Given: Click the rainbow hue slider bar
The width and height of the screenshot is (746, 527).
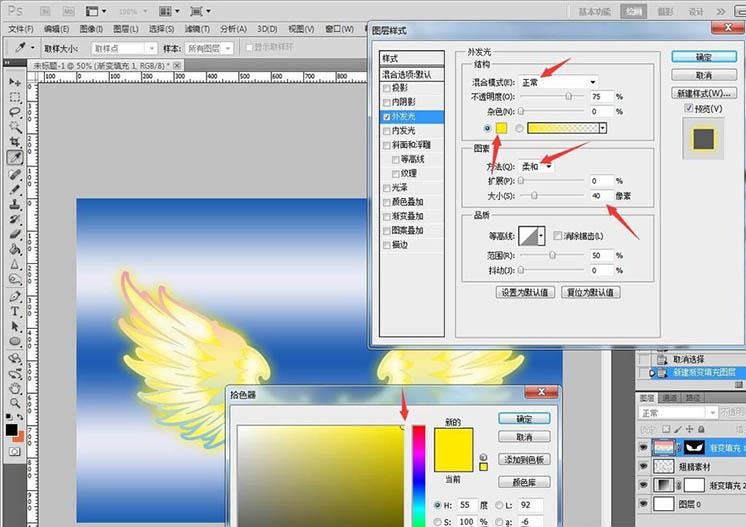Looking at the screenshot, I should coord(419,476).
